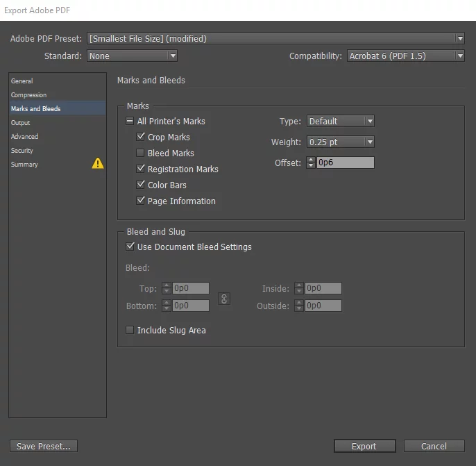Click the yellow warning icon beside Summary
Viewport: 476px width, 466px height.
(x=97, y=163)
